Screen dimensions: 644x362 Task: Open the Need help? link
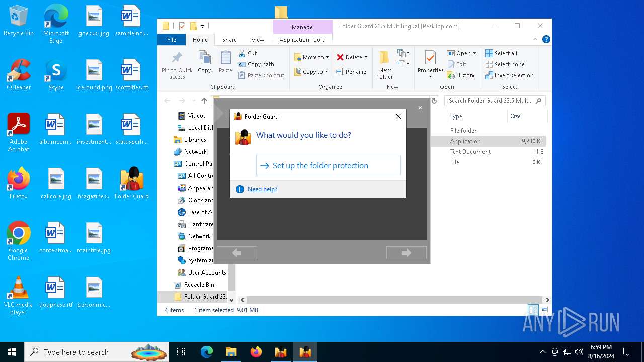pyautogui.click(x=262, y=189)
